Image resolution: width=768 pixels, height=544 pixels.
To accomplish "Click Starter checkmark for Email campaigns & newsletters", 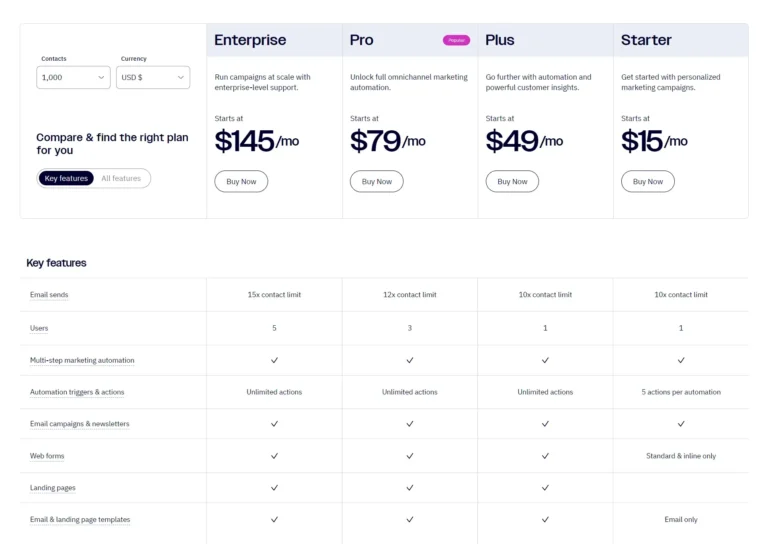I will (x=681, y=424).
